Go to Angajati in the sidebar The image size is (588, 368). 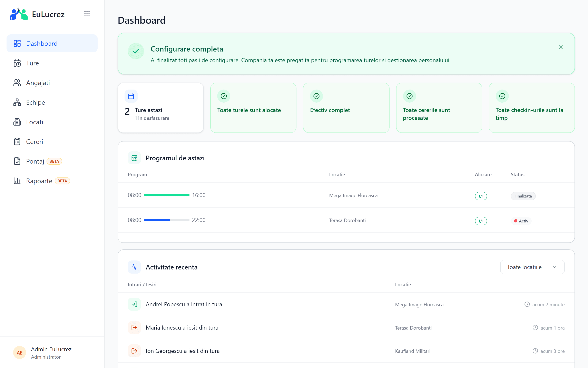pos(52,83)
